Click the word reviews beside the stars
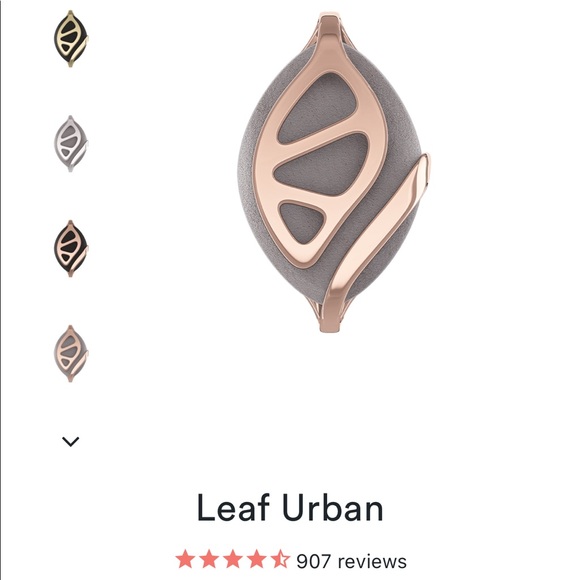Image resolution: width=580 pixels, height=580 pixels. pyautogui.click(x=372, y=562)
